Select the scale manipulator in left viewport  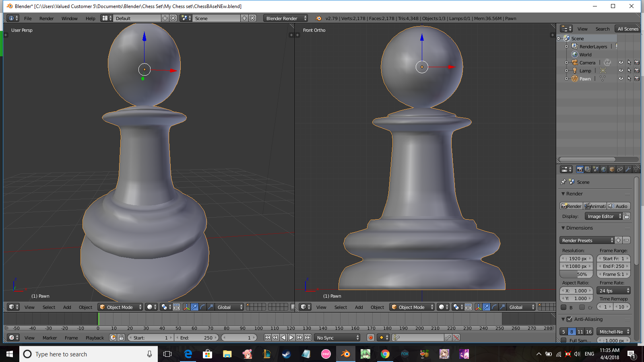click(x=211, y=307)
